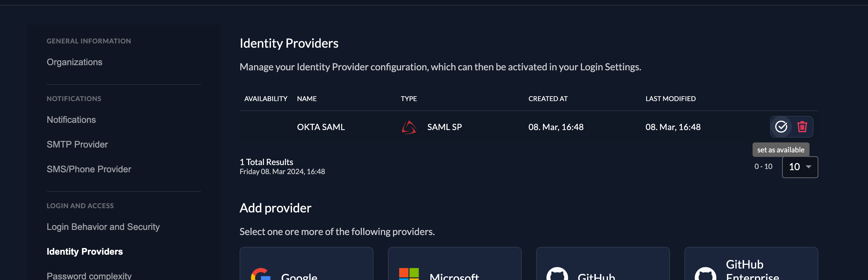Open SMS/Phone Provider settings
The width and height of the screenshot is (868, 280).
(89, 169)
